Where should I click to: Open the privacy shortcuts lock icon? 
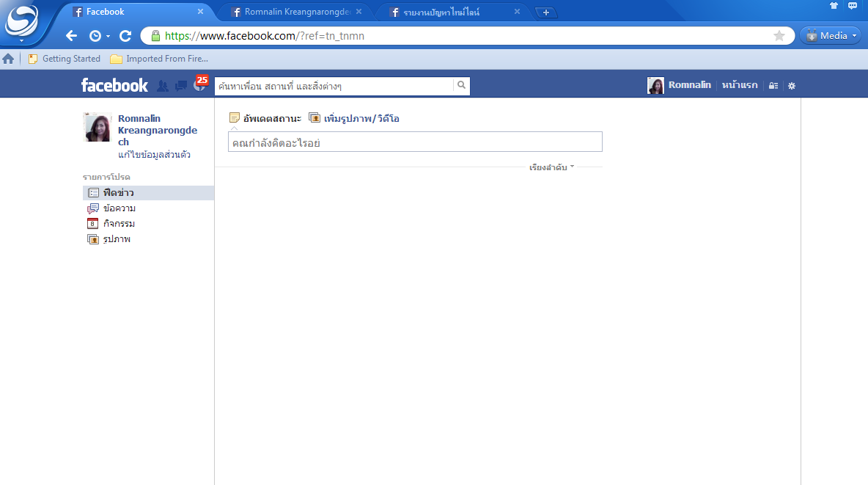773,85
